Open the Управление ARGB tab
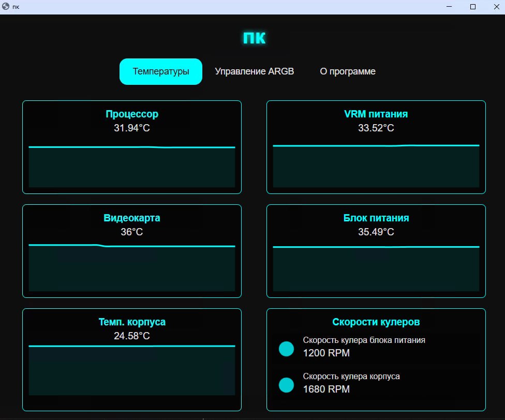 [254, 71]
